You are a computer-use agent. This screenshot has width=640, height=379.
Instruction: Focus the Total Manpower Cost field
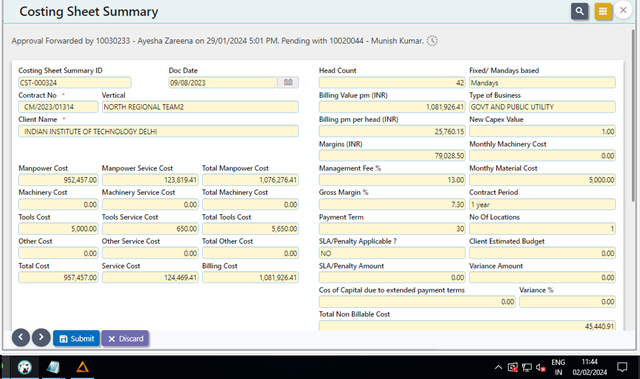coord(250,180)
